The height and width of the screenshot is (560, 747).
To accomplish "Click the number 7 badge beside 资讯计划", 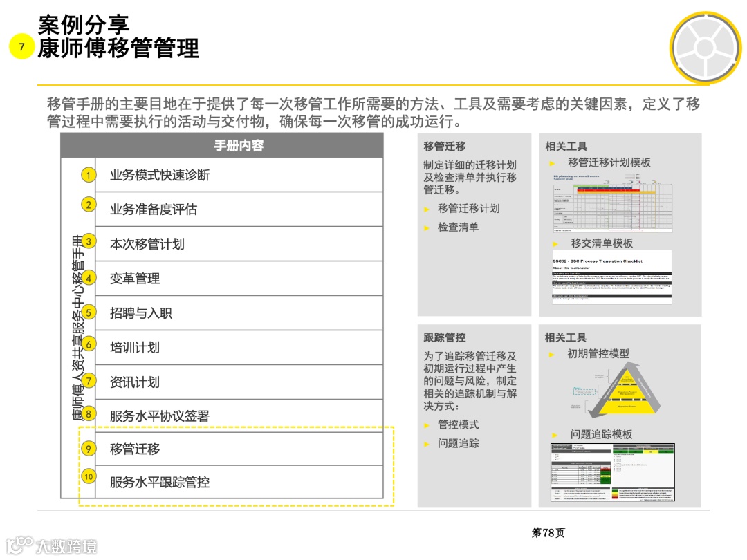I will (88, 381).
